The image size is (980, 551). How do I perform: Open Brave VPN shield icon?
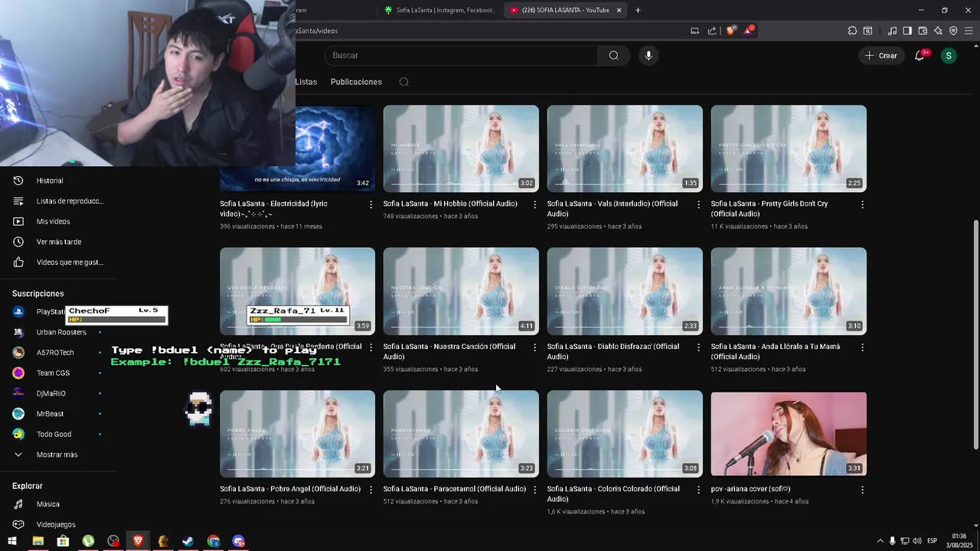953,31
